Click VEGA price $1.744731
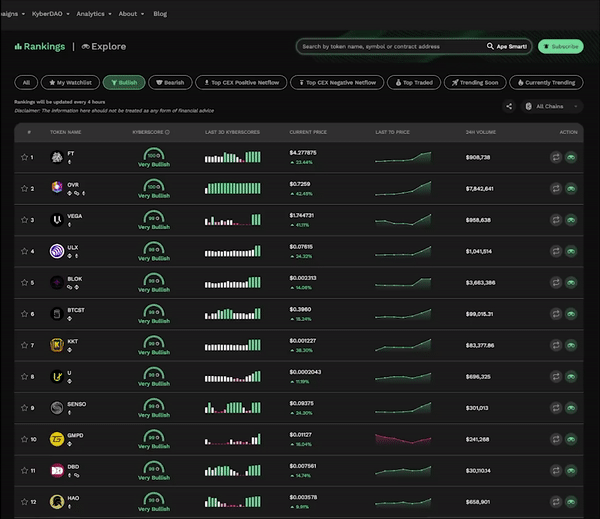Viewport: 600px width, 519px height. 302,215
